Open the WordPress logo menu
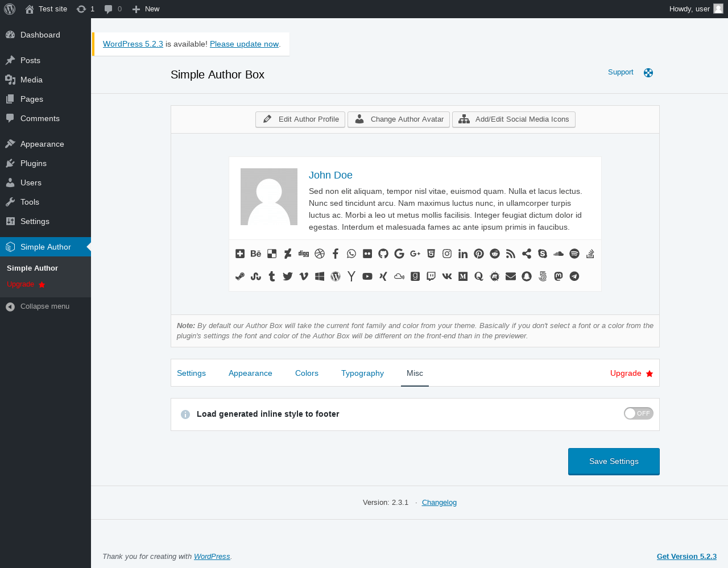Screen dimensions: 728x568 [x=10, y=9]
